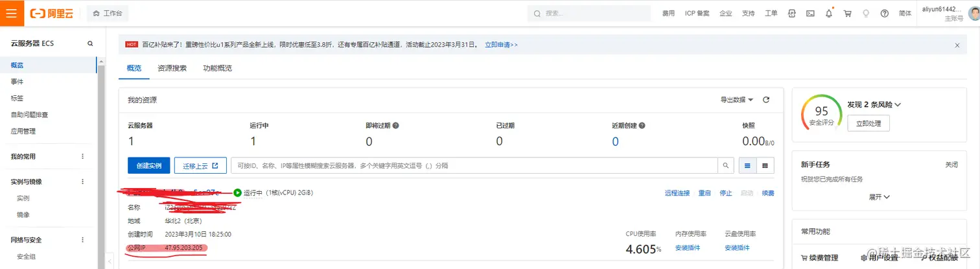Open the user avatar account menu

pos(974,14)
